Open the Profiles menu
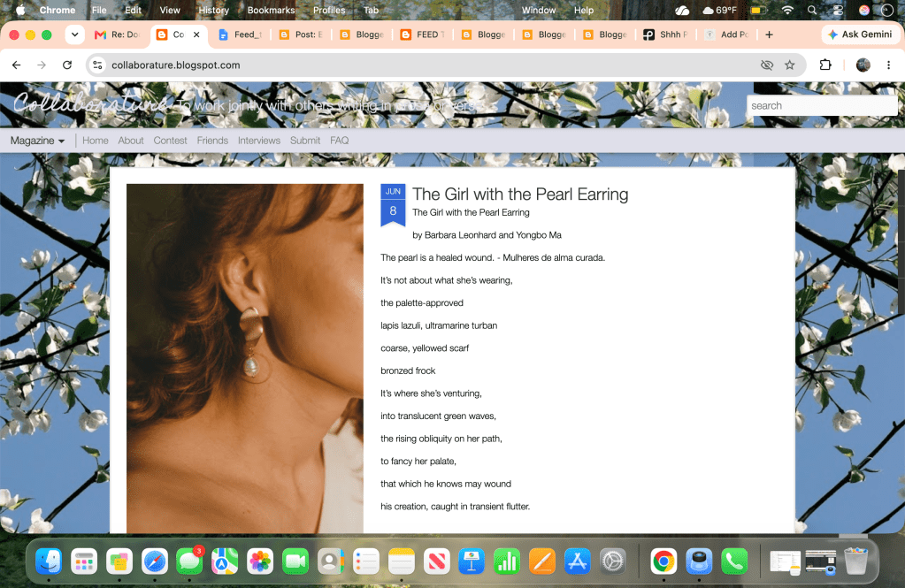The height and width of the screenshot is (588, 905). 329,10
